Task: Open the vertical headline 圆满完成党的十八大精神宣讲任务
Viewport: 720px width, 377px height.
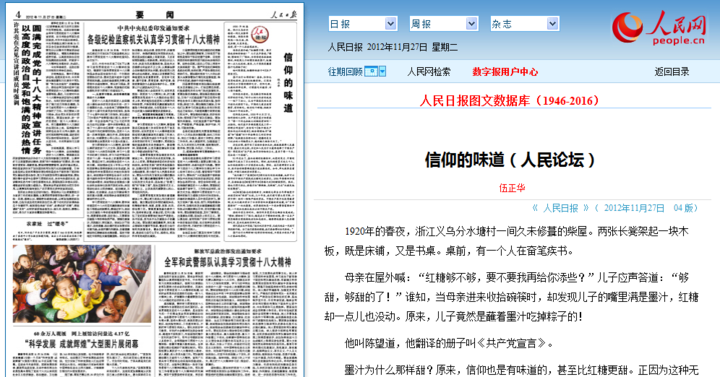Action: [37, 90]
